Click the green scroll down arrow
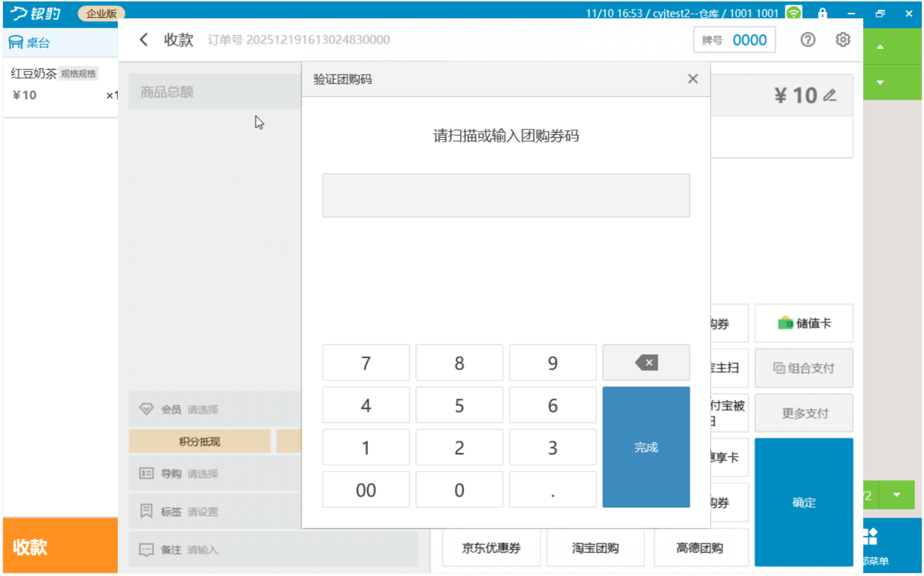Viewport: 924px width, 576px height. coord(880,82)
